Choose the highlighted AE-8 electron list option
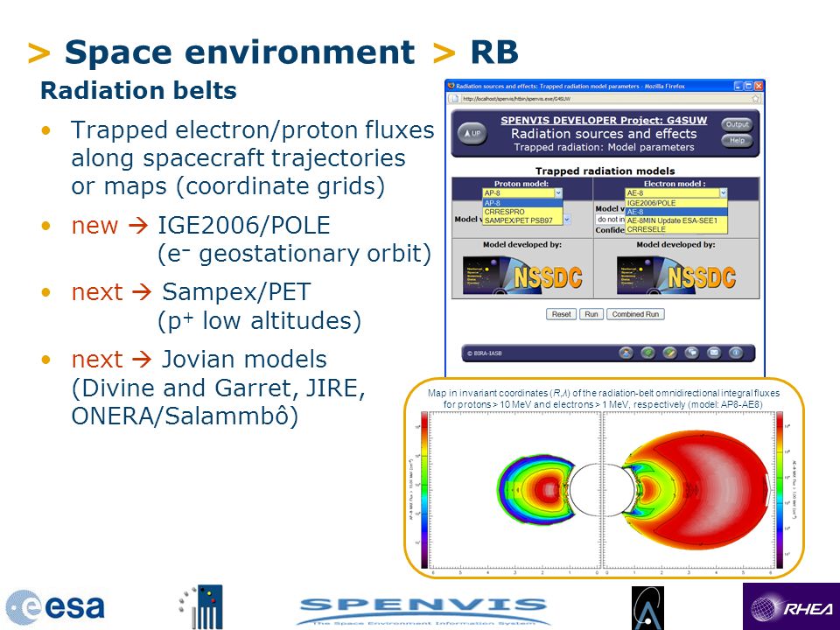The width and height of the screenshot is (840, 630). (676, 212)
